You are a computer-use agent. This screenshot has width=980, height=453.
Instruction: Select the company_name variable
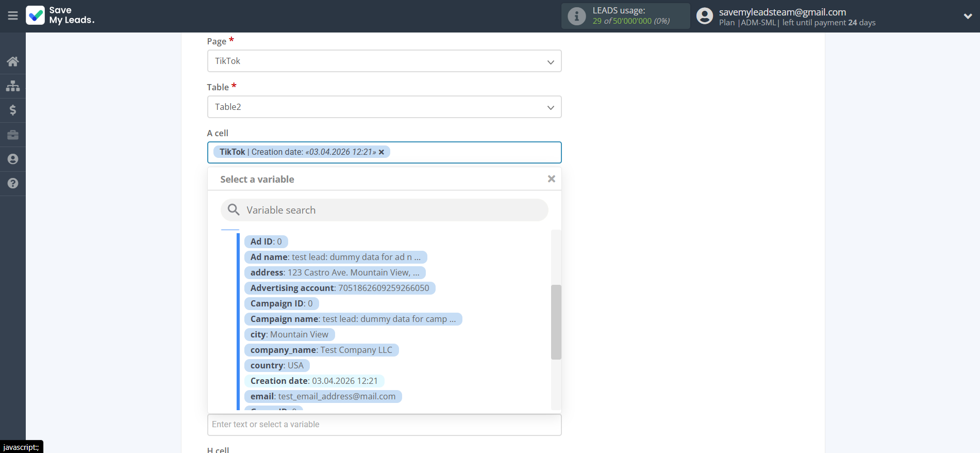tap(321, 350)
